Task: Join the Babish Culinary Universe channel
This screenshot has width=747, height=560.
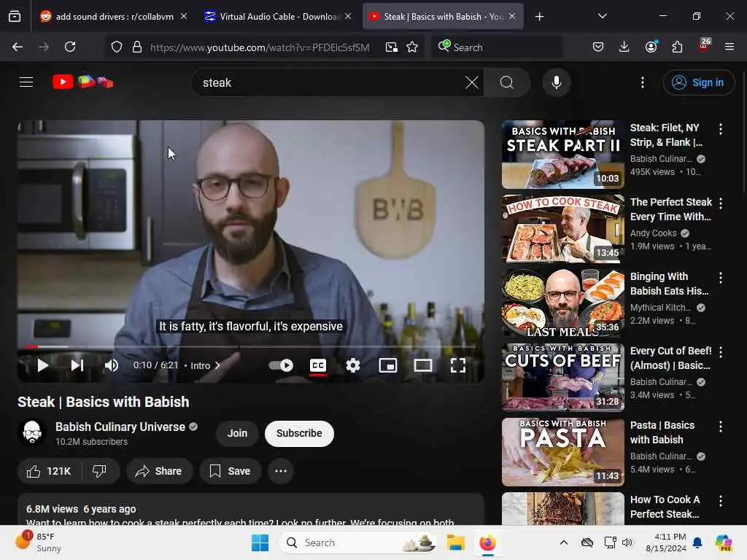Action: 237,433
